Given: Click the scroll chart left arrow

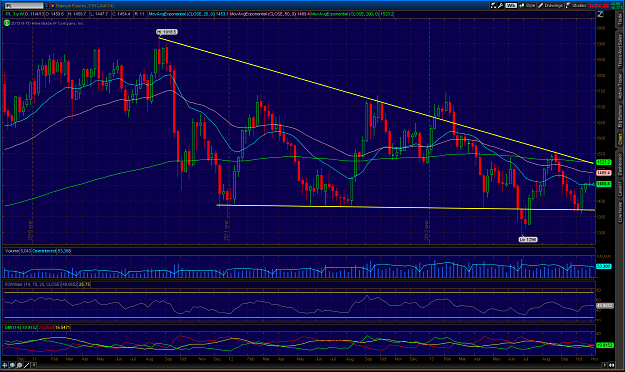Looking at the screenshot, I should 34,365.
